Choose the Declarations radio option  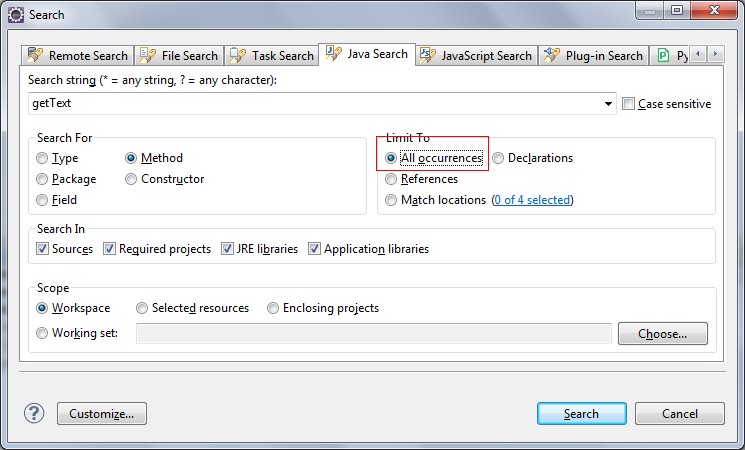coord(498,158)
